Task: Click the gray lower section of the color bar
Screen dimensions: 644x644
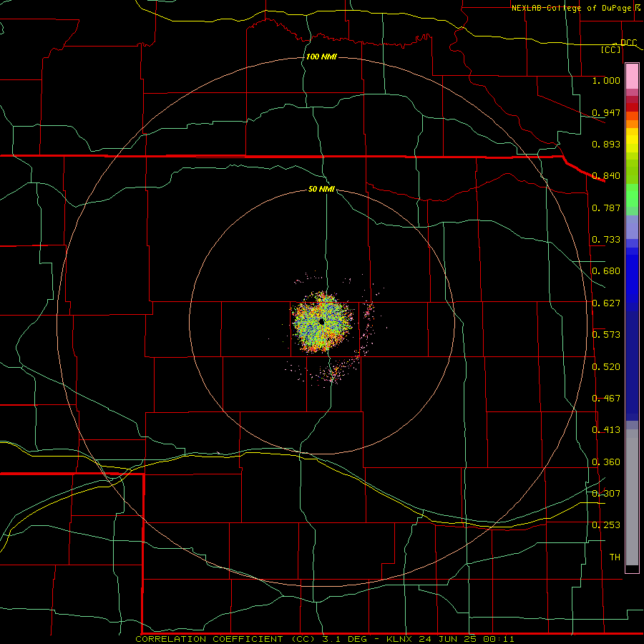Action: coord(632,497)
